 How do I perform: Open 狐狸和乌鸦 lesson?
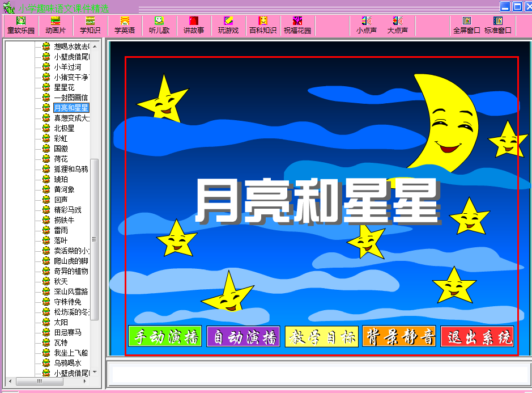point(71,169)
